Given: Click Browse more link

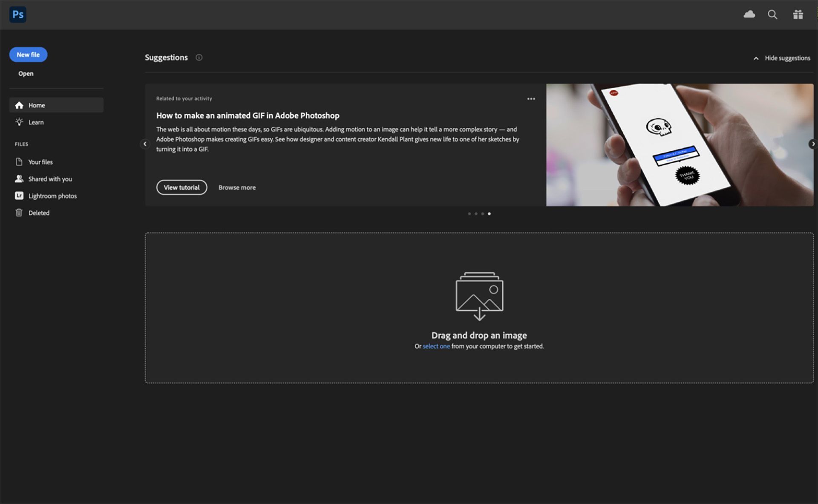Looking at the screenshot, I should tap(237, 187).
